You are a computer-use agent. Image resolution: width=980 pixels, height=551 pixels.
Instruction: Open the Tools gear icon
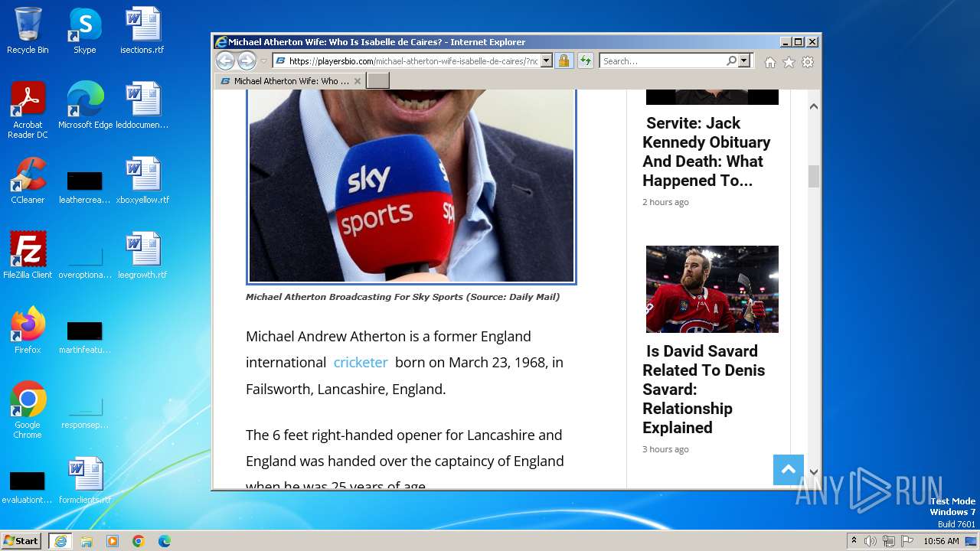808,62
